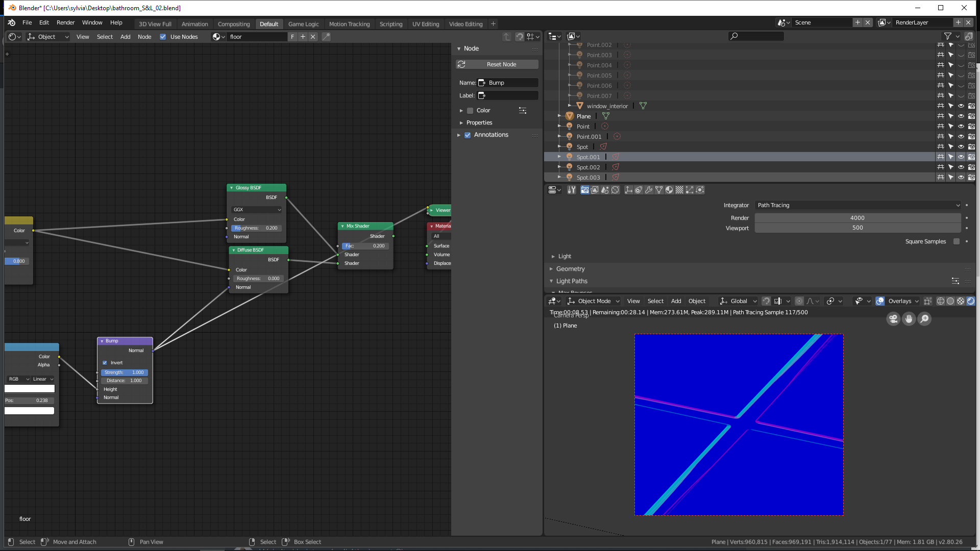Open the Render menu
The image size is (980, 551).
(x=65, y=22)
